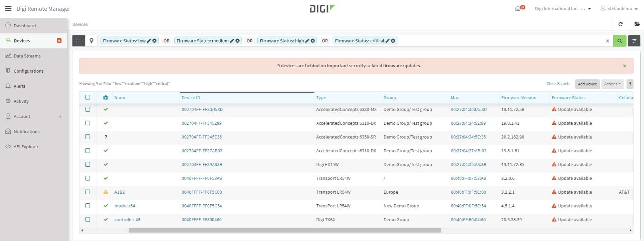Check the box for A1B2 device

(x=88, y=192)
